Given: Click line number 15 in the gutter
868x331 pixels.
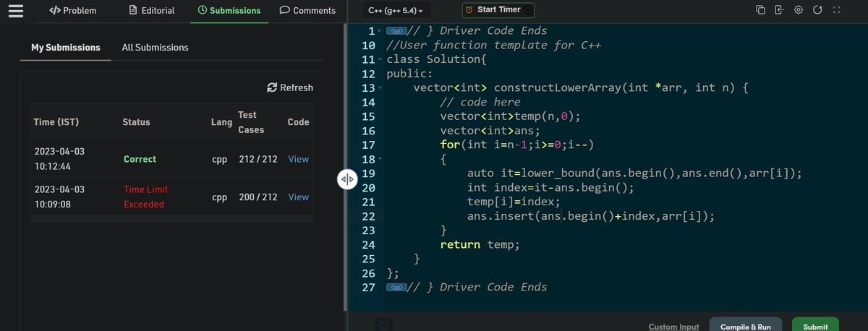Looking at the screenshot, I should click(x=367, y=116).
